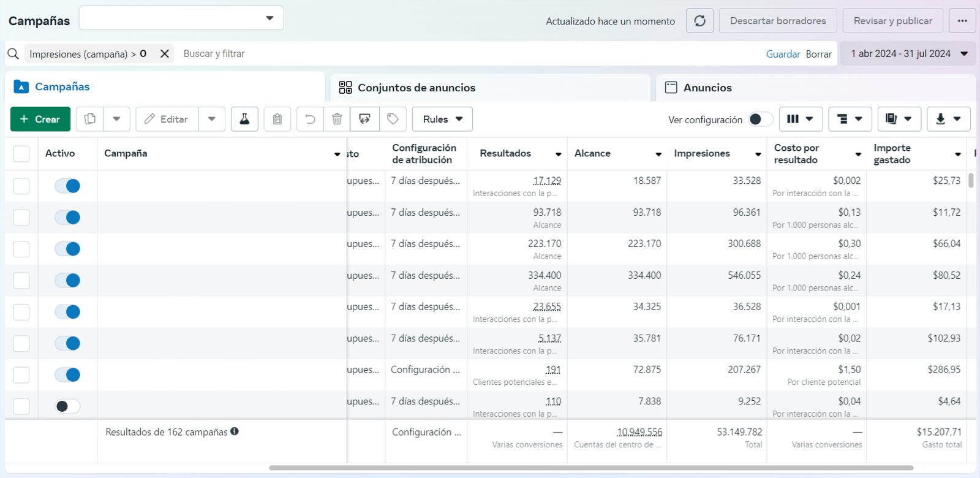Turn off the campaign with 96.361 impresiones
Image resolution: width=980 pixels, height=478 pixels.
67,217
